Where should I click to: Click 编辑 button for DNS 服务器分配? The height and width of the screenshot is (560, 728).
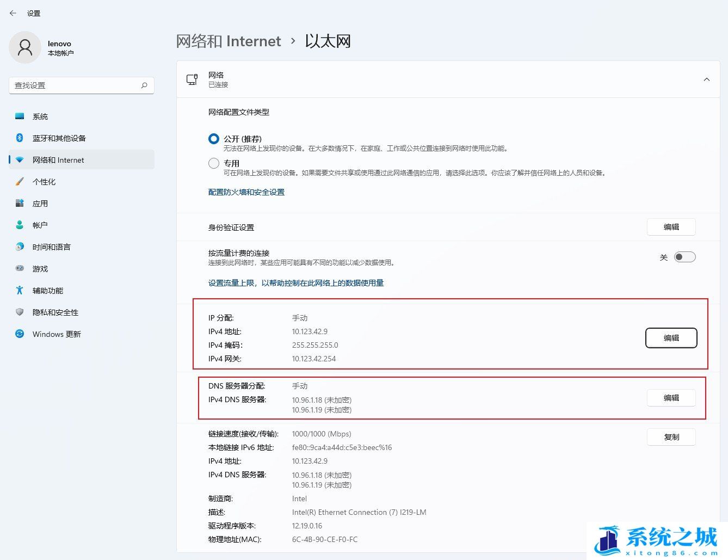671,398
